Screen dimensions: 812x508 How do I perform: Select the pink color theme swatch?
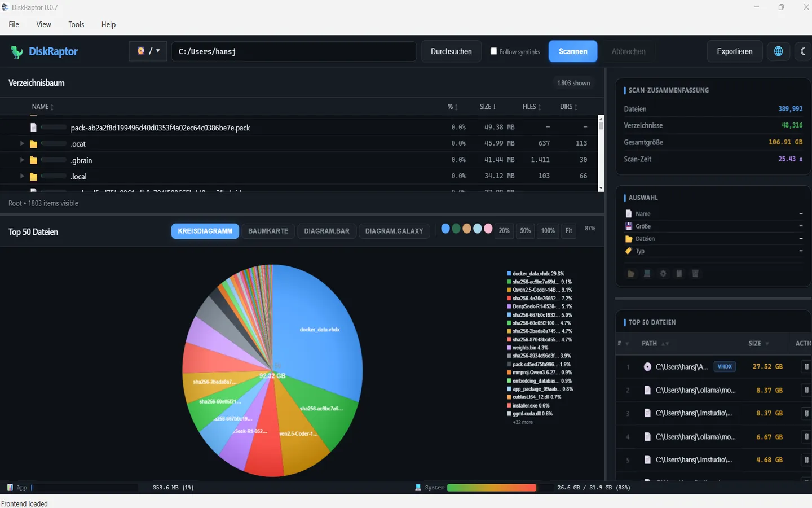point(488,229)
